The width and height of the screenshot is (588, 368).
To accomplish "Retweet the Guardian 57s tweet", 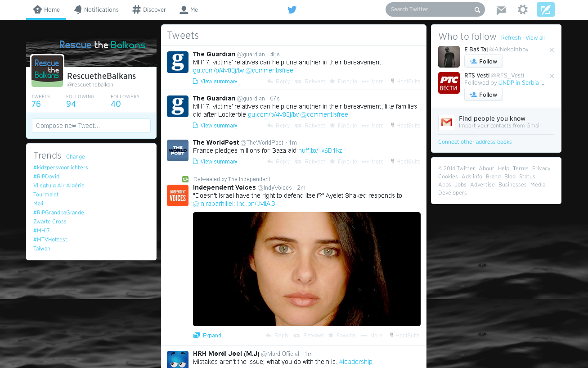I will coord(310,126).
